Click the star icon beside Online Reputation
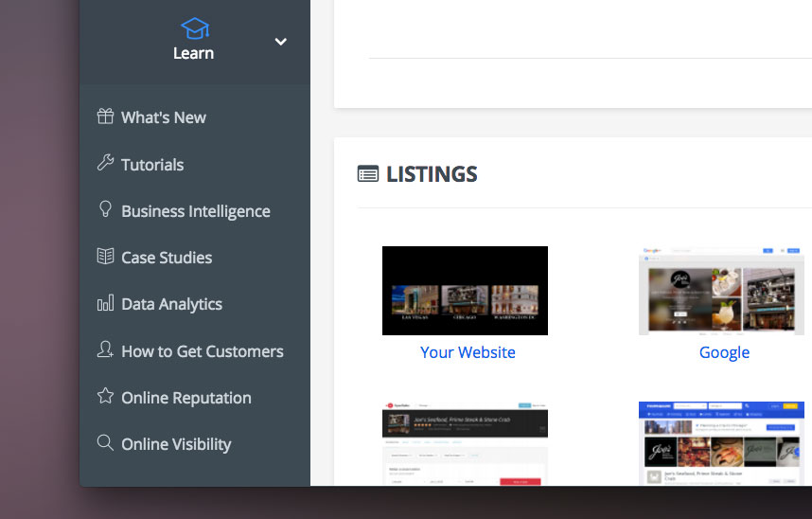This screenshot has width=812, height=519. click(x=105, y=396)
